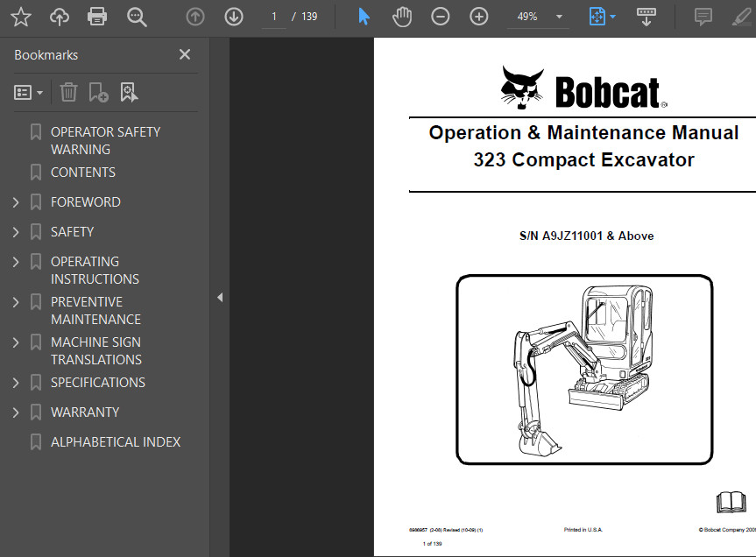Open fit page options dropdown arrow
Viewport: 756px width, 557px height.
613,17
